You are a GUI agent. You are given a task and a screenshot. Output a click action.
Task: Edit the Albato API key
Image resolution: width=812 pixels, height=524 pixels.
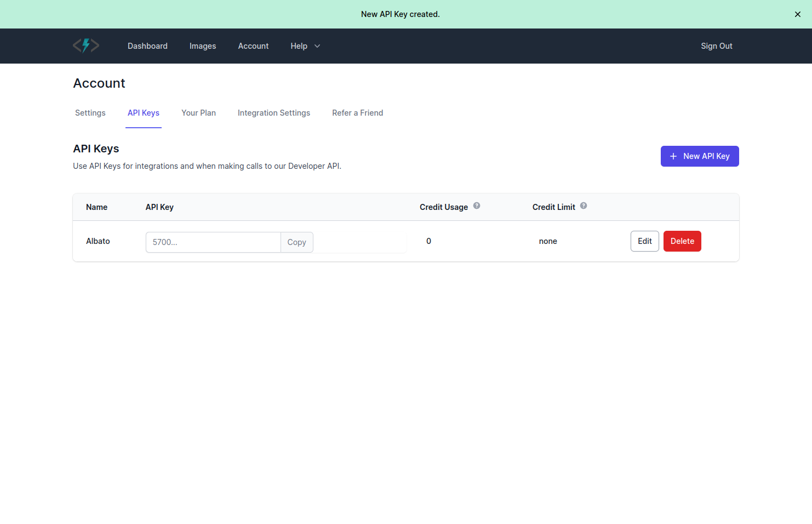[x=645, y=241]
